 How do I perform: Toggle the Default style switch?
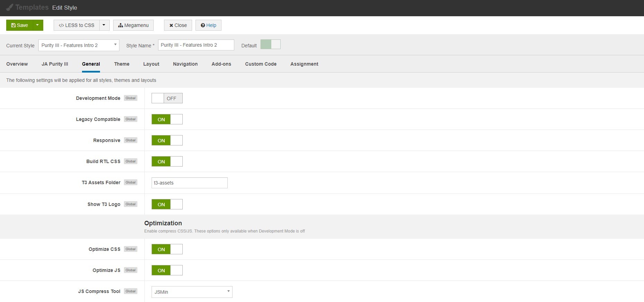tap(270, 45)
